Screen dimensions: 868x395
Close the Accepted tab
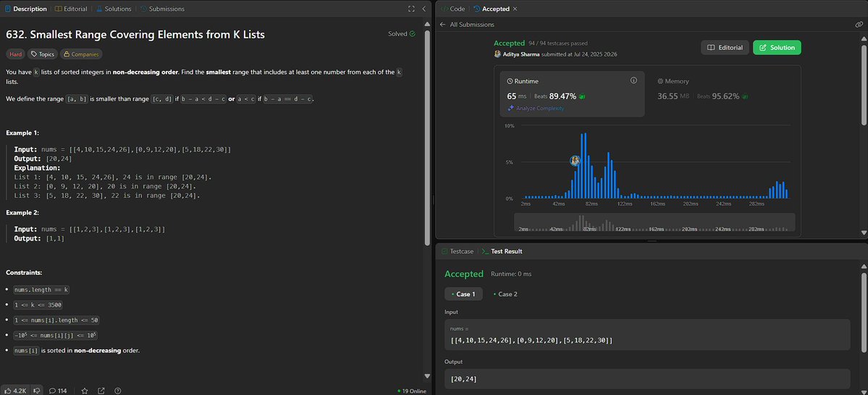(515, 9)
